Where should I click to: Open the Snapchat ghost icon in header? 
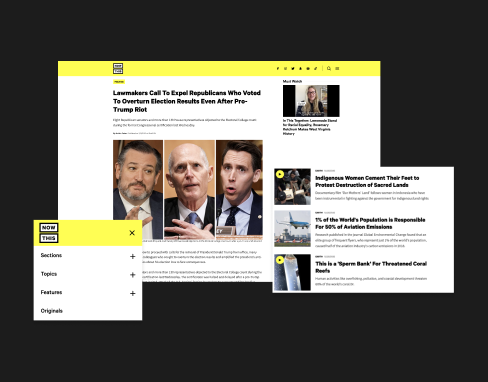[300, 69]
